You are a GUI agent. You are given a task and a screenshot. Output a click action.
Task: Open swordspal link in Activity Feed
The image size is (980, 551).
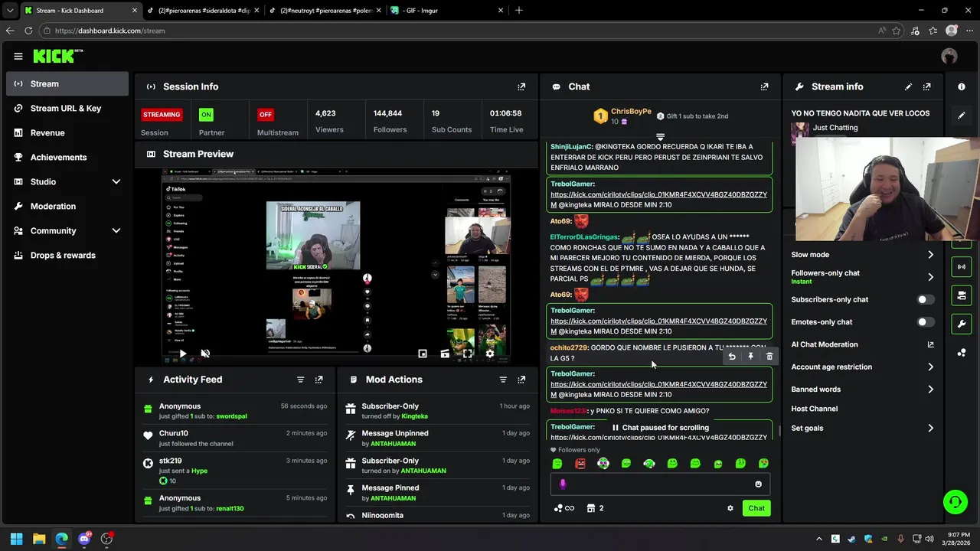point(231,416)
